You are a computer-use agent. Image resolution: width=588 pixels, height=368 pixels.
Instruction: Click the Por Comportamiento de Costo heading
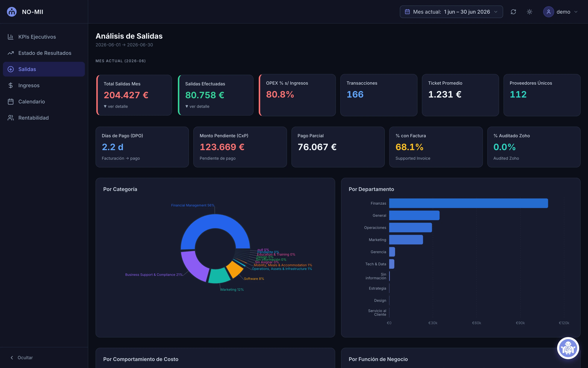(141, 359)
